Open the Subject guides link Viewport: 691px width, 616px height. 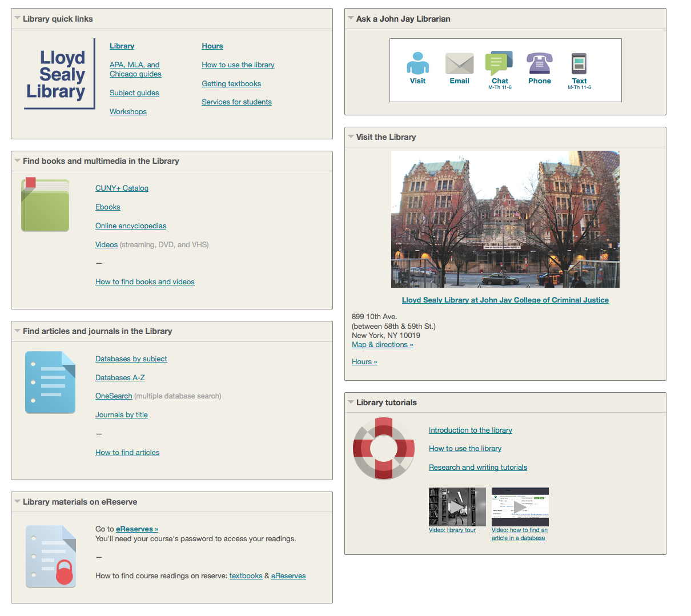pos(134,92)
